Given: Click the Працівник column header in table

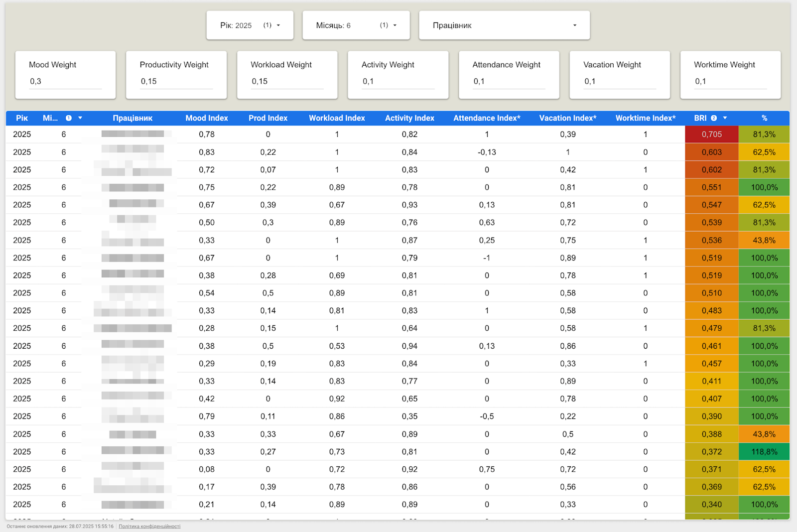Looking at the screenshot, I should point(133,118).
